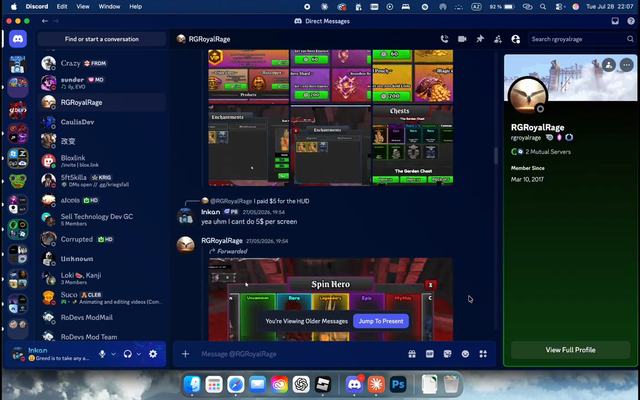Image resolution: width=640 pixels, height=400 pixels.
Task: Open DM with Crazy
Action: coord(102,63)
